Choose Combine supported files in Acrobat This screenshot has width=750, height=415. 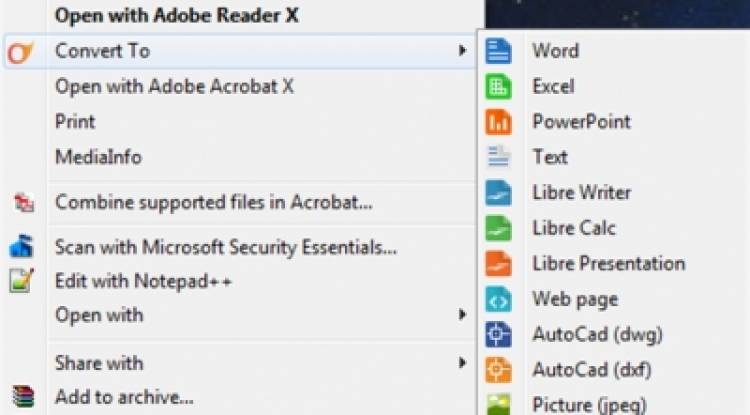pyautogui.click(x=213, y=202)
